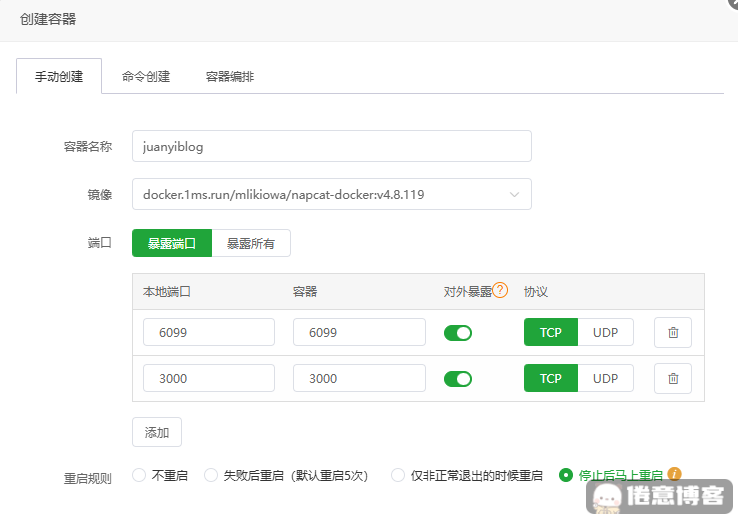738x519 pixels.
Task: Click the 容器名称 input field
Action: [x=331, y=146]
